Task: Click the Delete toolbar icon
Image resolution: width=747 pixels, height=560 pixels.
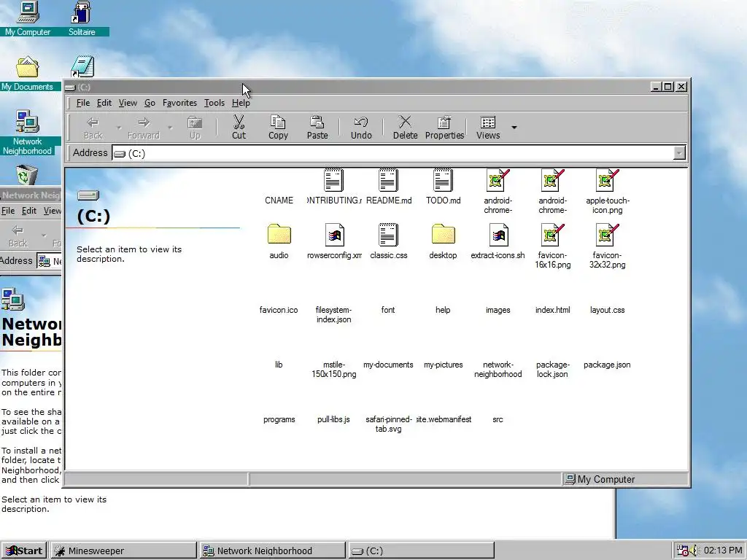Action: pos(405,122)
